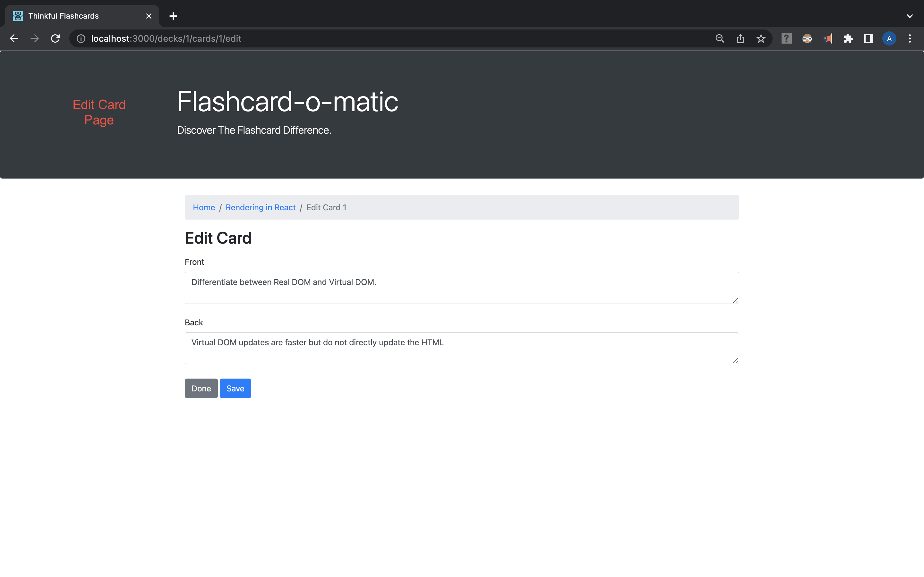Click the forward navigation arrow
This screenshot has height=577, width=924.
34,38
